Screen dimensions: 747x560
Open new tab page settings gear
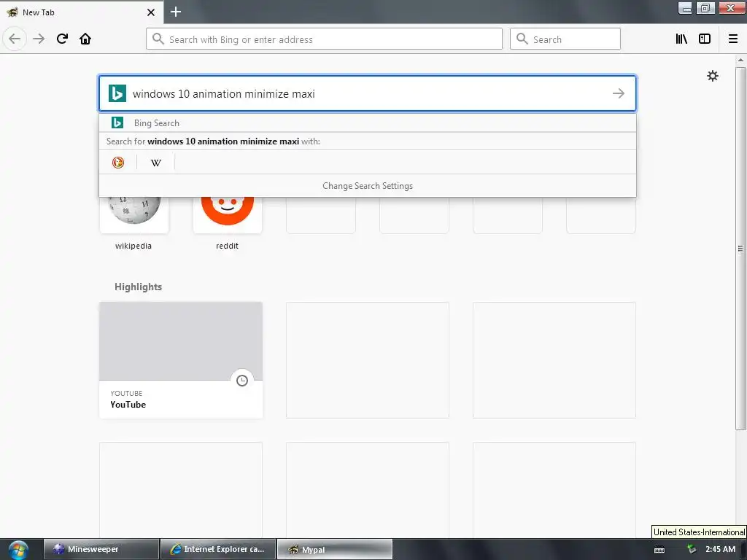[713, 76]
